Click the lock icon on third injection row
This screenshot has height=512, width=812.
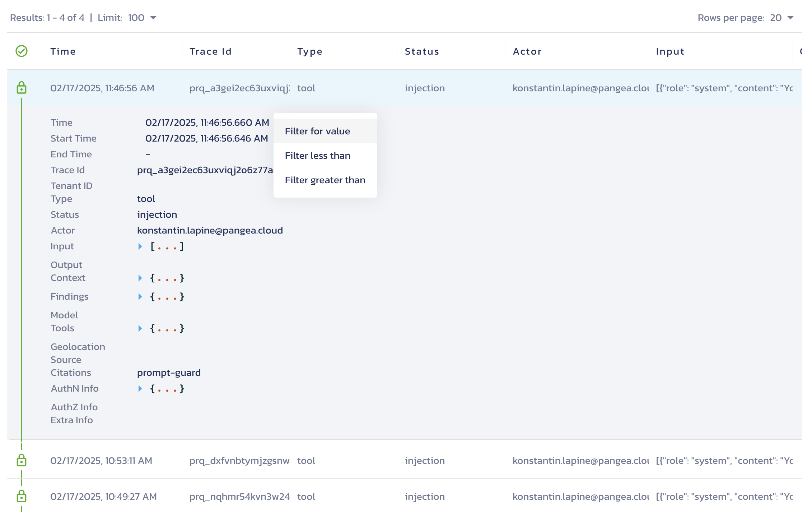(x=21, y=494)
